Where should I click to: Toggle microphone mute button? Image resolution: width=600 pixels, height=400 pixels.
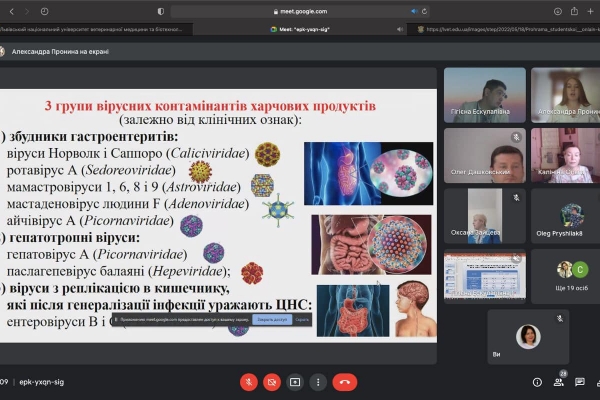pos(249,382)
